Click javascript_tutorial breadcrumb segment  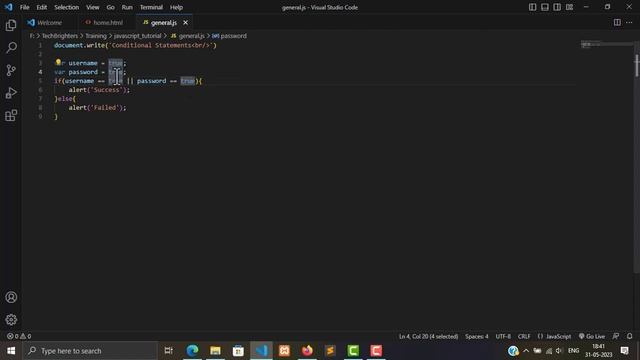click(x=138, y=36)
